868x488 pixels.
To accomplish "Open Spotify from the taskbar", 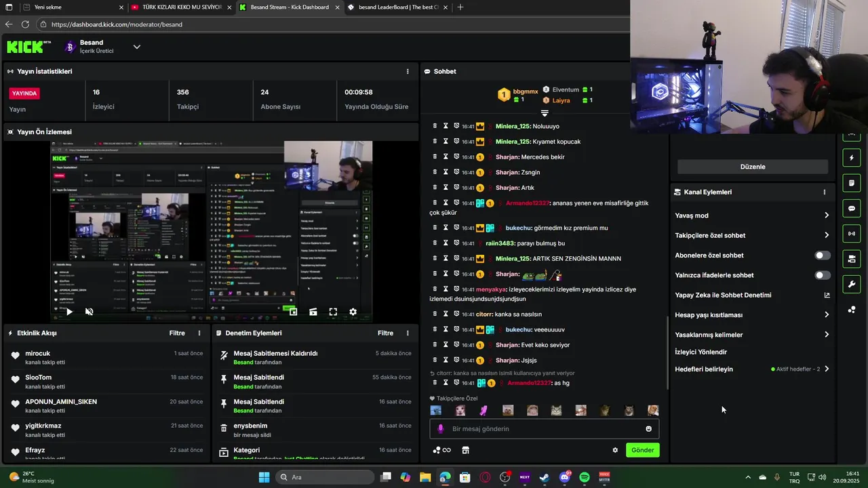I will [585, 477].
